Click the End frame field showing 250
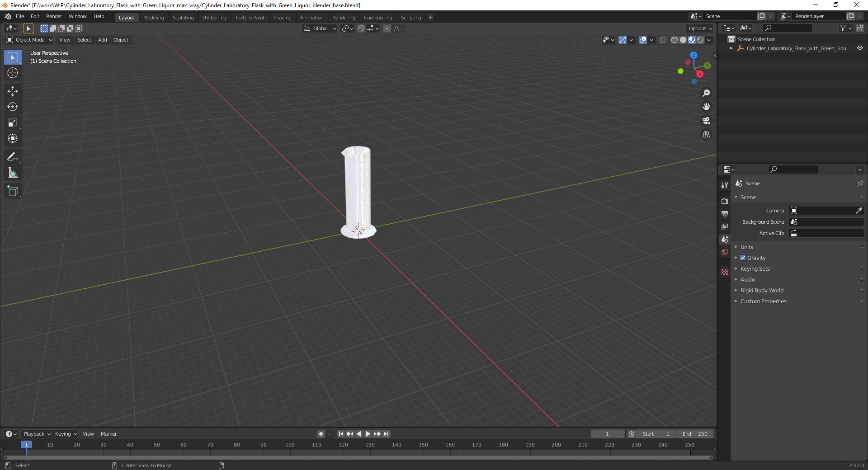 click(695, 434)
